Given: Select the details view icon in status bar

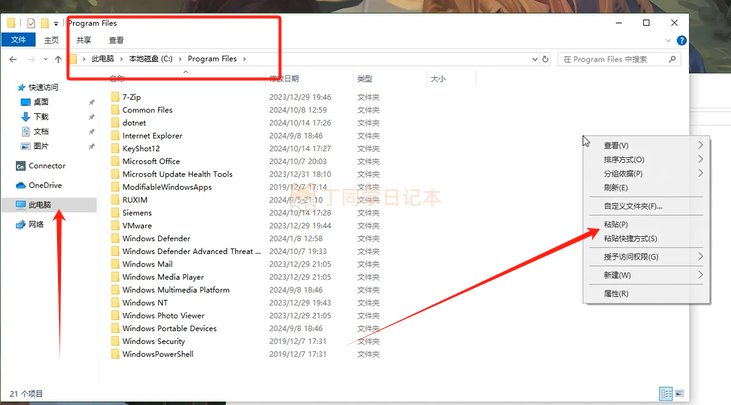Looking at the screenshot, I should coord(665,394).
